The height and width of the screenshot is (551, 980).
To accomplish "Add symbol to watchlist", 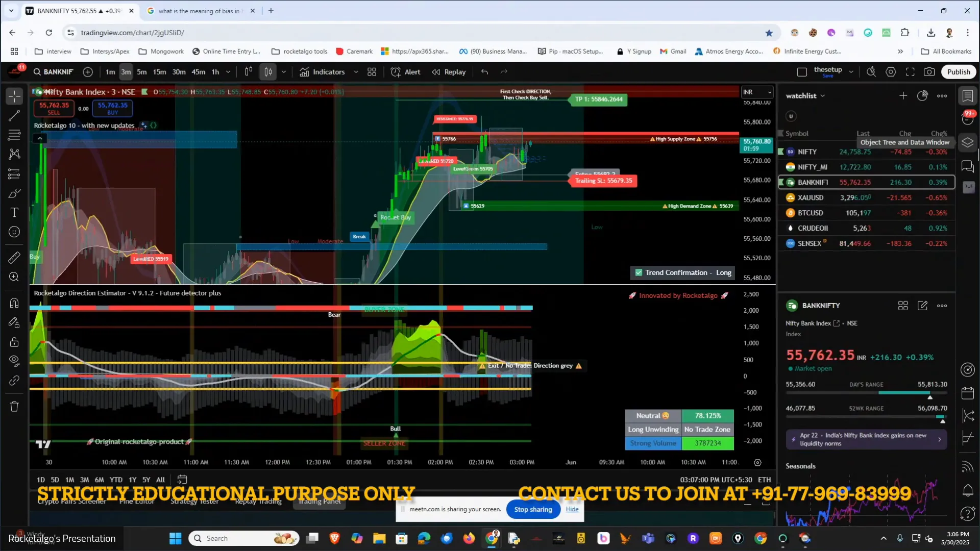I will (x=903, y=96).
